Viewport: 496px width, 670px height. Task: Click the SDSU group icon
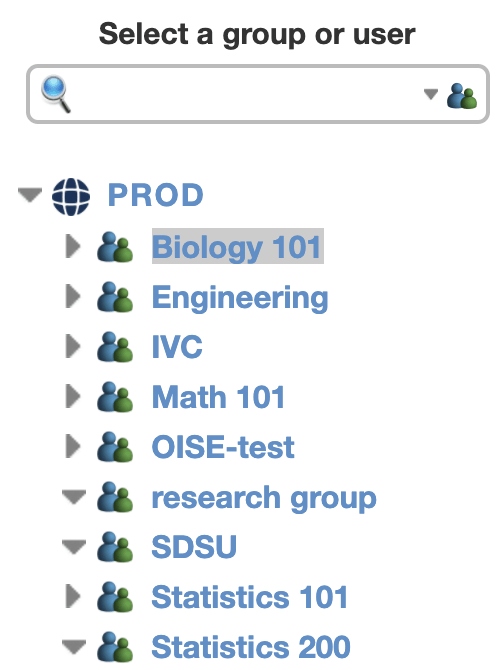pos(115,547)
